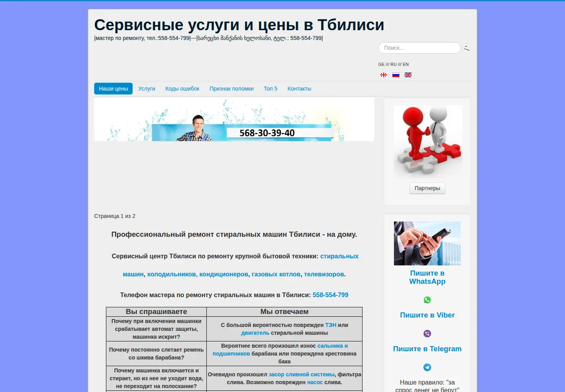Follow the двигатель link in table
Image resolution: width=565 pixels, height=392 pixels.
coord(255,333)
